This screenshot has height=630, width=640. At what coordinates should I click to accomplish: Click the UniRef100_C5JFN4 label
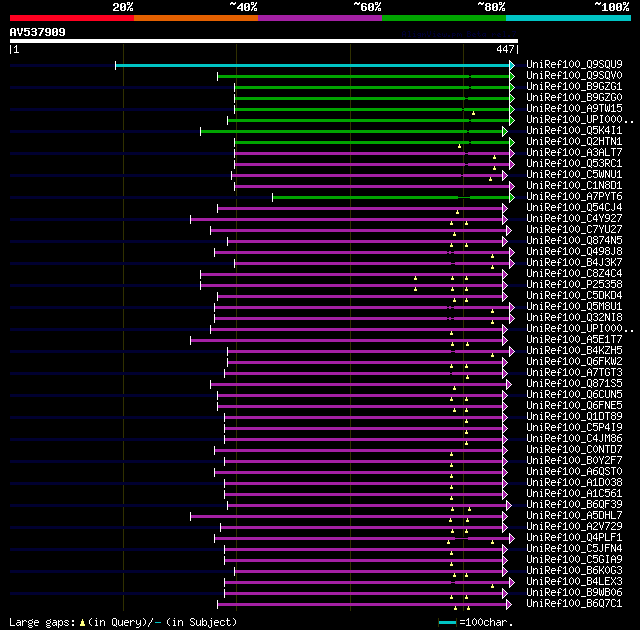(574, 549)
